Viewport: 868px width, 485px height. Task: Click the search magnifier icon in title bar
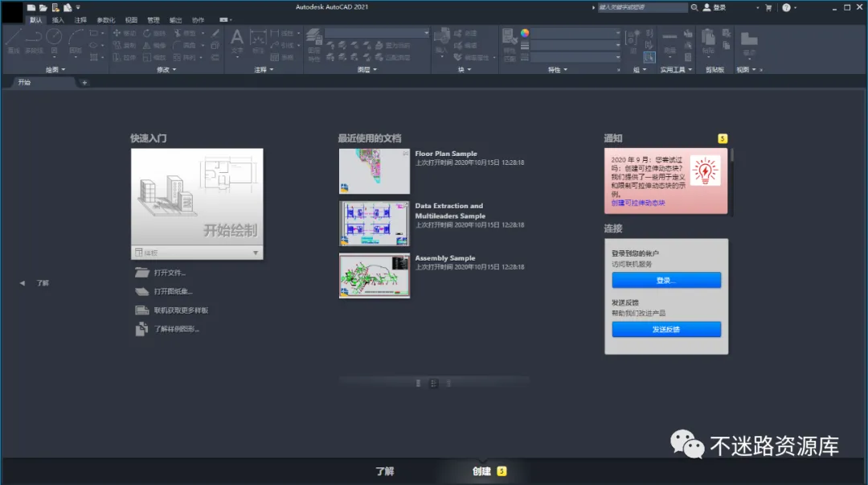click(x=694, y=7)
